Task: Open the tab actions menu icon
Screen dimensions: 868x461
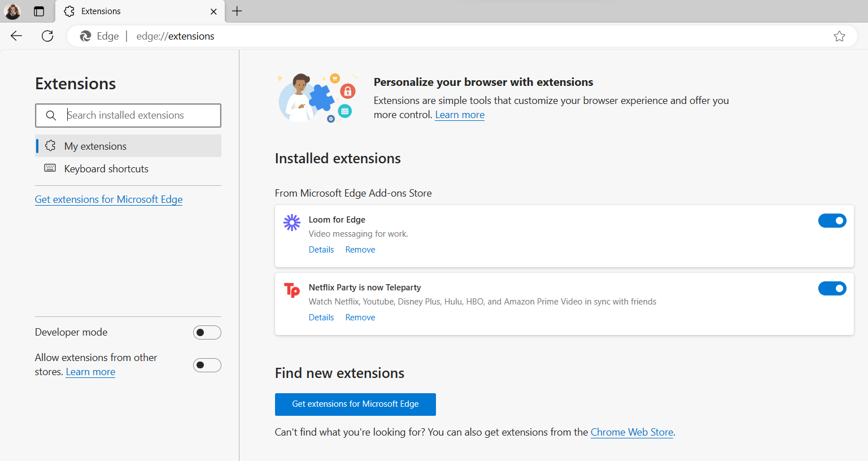Action: coord(39,11)
